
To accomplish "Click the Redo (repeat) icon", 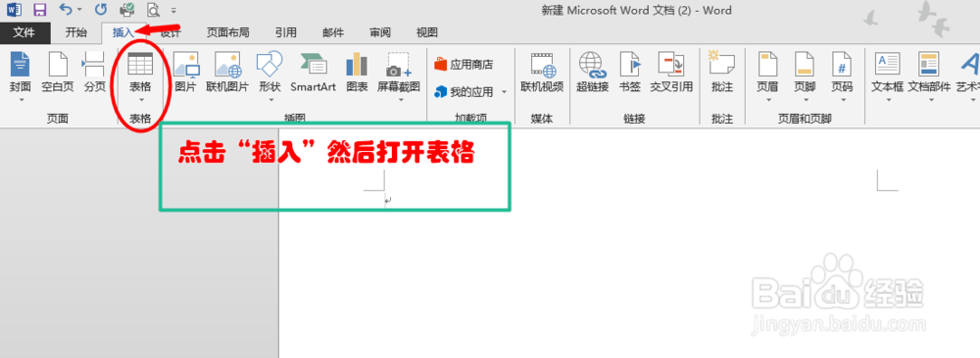I will [x=100, y=10].
